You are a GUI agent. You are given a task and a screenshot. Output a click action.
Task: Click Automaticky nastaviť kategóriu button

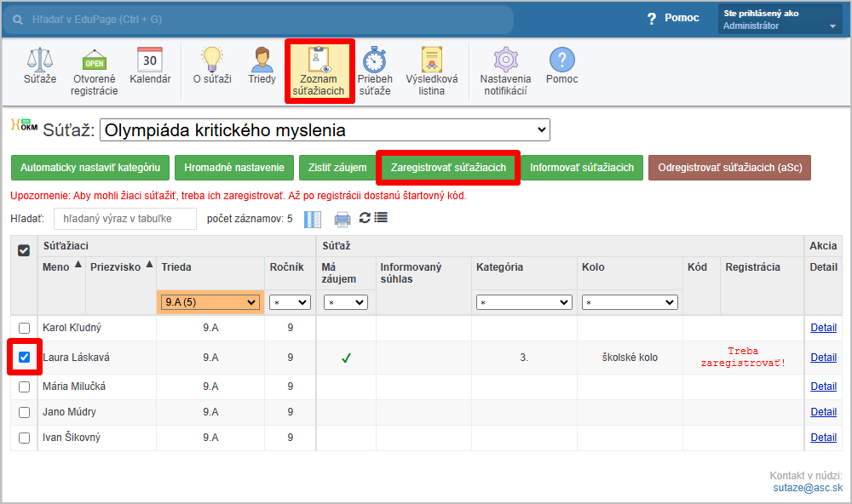[x=90, y=167]
